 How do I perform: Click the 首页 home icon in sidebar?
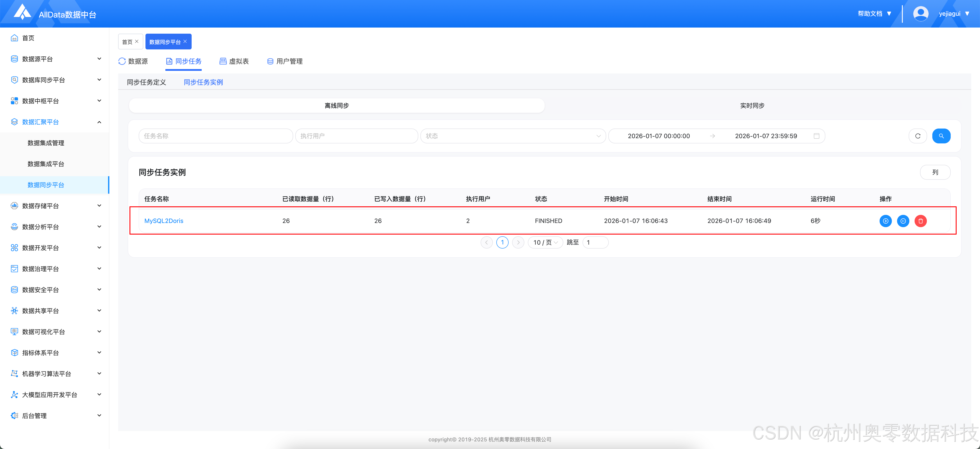click(14, 38)
